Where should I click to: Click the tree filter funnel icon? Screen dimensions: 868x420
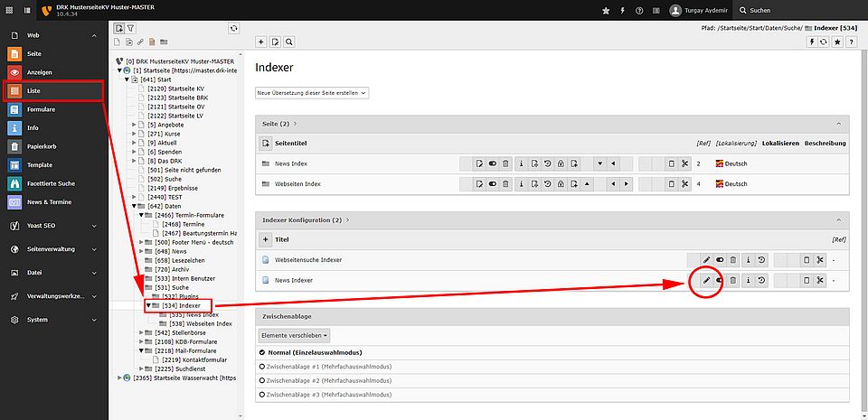pyautogui.click(x=131, y=29)
